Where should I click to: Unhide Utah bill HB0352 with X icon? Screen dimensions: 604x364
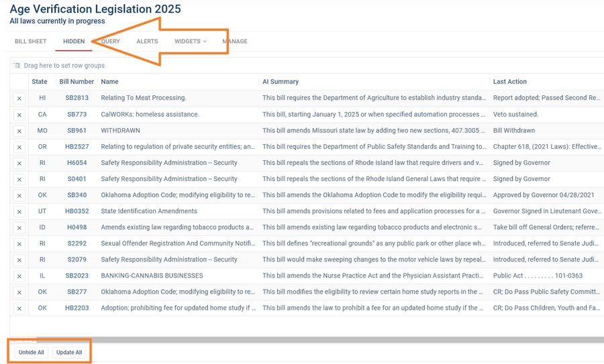19,211
